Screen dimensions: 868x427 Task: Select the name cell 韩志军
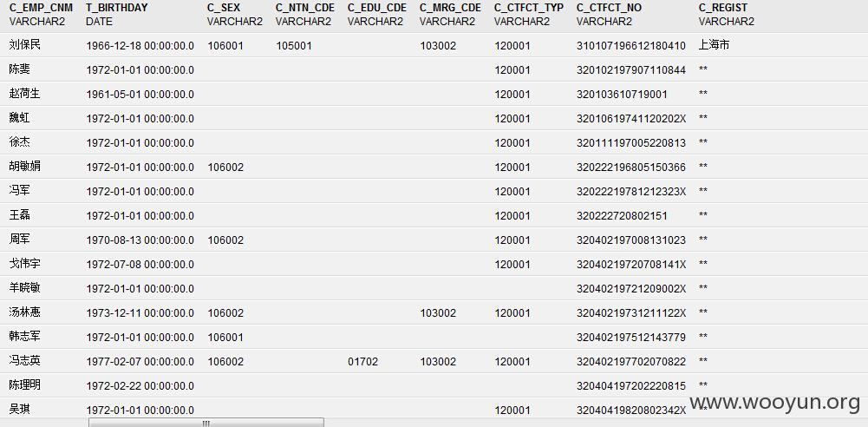(x=25, y=337)
